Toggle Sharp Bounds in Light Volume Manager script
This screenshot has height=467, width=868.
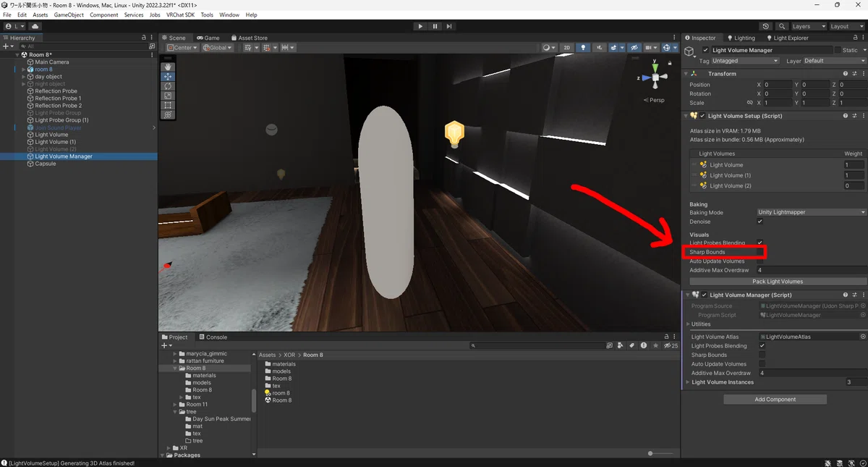pos(762,355)
